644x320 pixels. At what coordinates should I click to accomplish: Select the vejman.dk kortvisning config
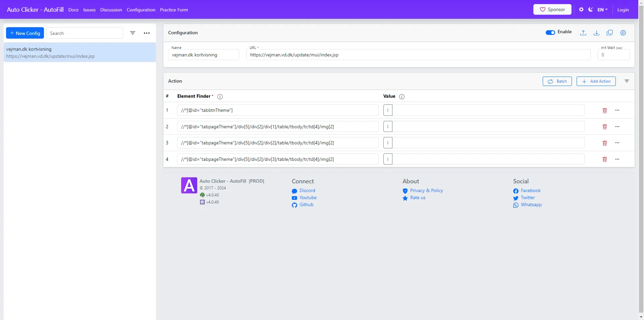(x=79, y=52)
